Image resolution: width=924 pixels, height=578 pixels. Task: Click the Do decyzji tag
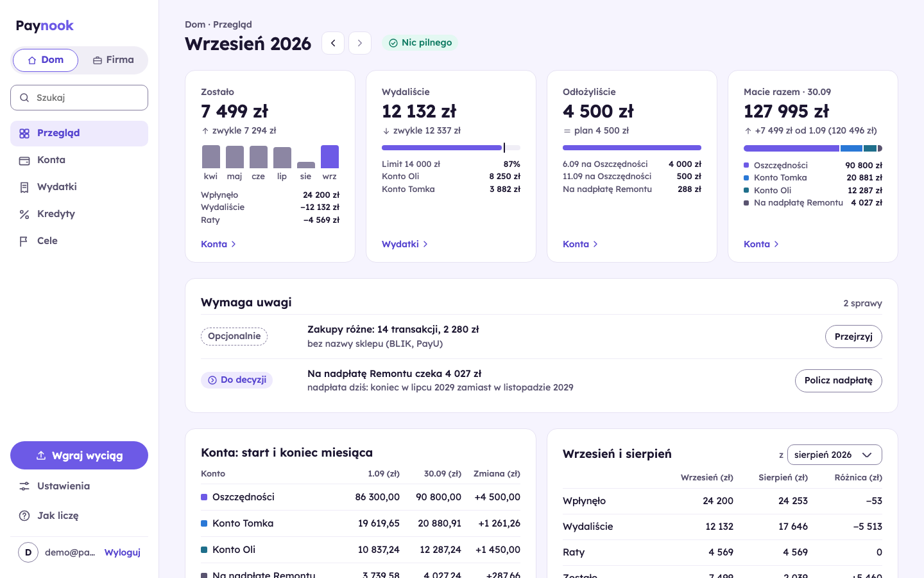(237, 380)
